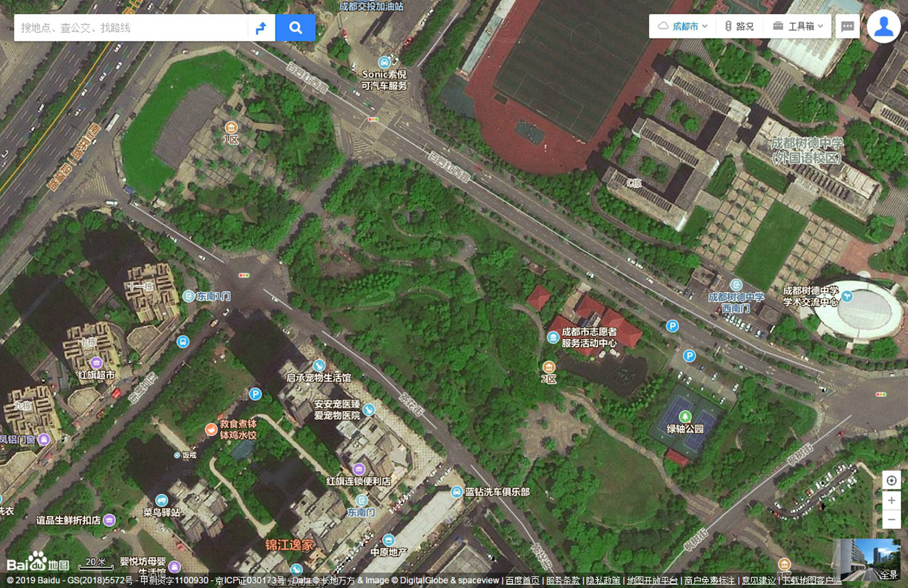Click the Sonic索倪可汽车服务 marker
The height and width of the screenshot is (588, 908).
[384, 62]
